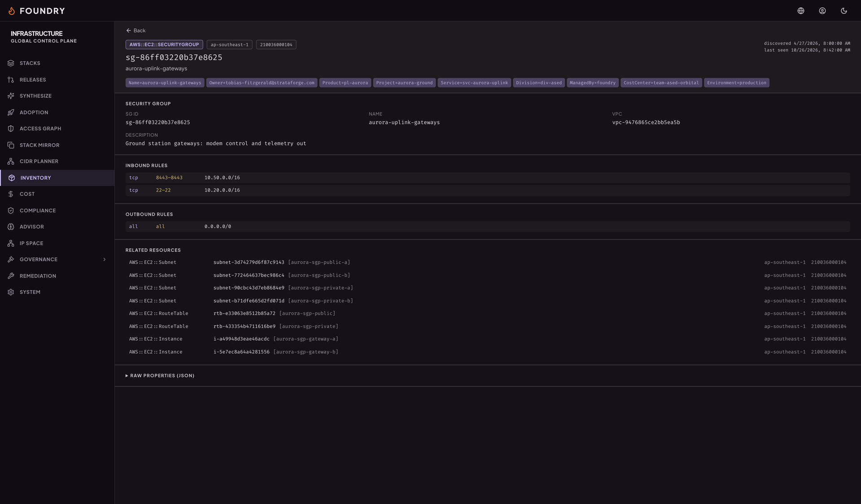Open the Remediation menu item

pyautogui.click(x=57, y=276)
